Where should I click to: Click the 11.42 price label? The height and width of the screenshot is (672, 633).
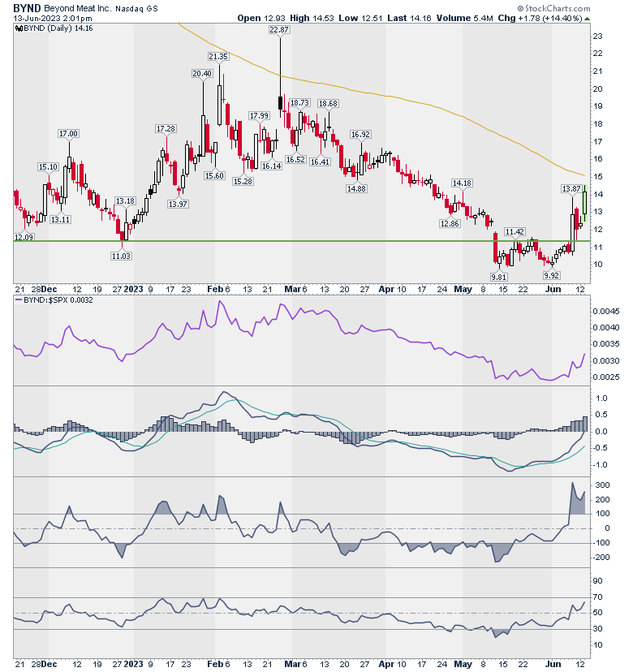coord(515,232)
